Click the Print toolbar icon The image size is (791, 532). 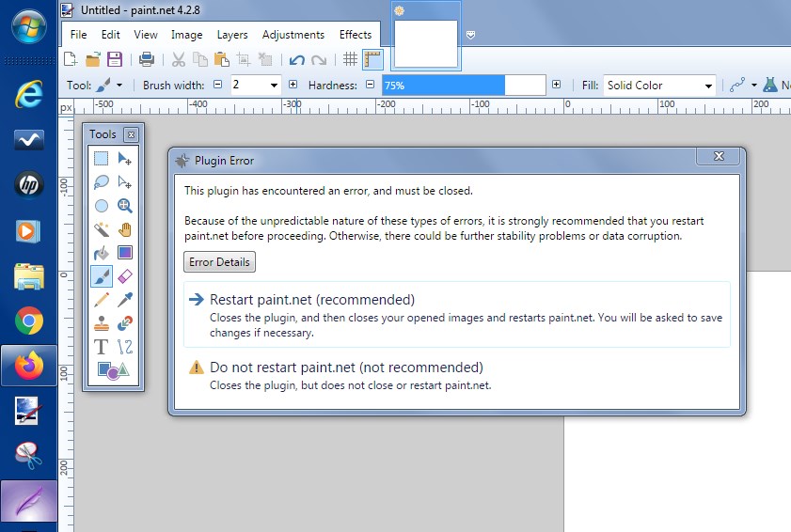point(147,59)
